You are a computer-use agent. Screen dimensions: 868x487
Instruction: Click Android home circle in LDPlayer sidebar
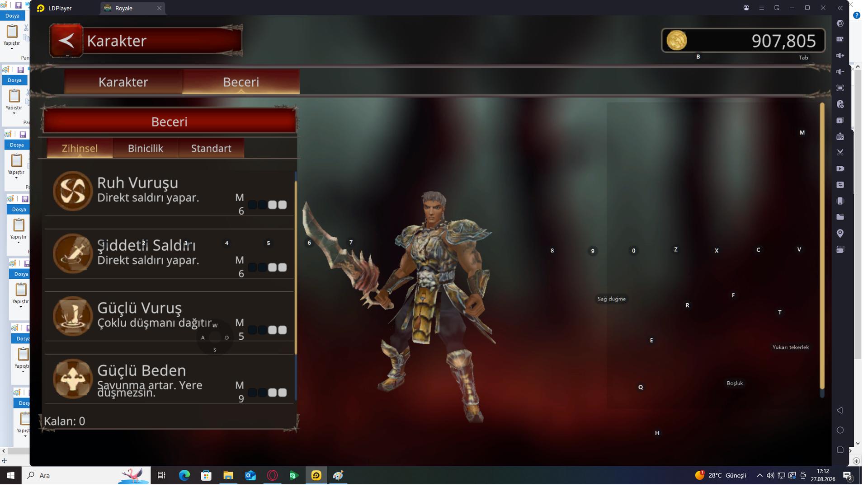tap(840, 431)
